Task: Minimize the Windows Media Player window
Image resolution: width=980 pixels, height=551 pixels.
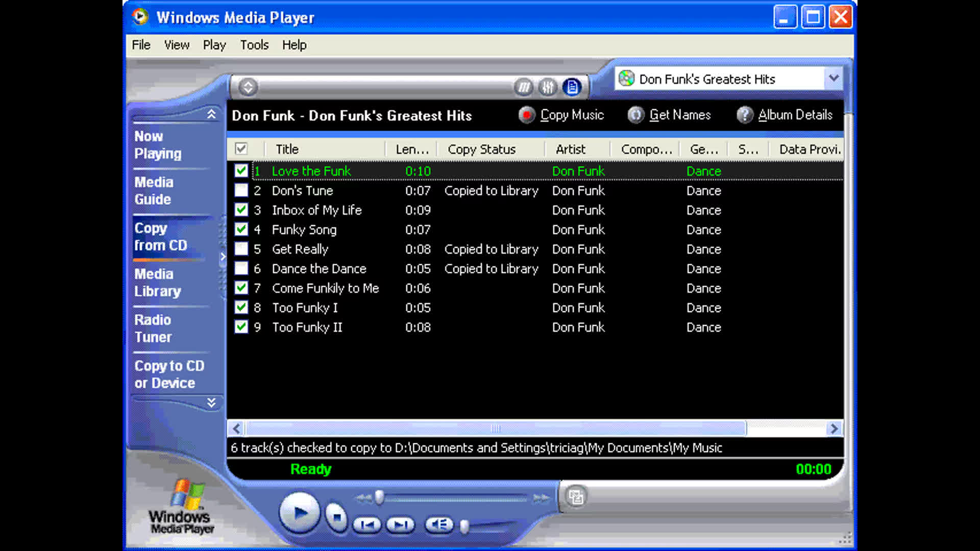Action: pyautogui.click(x=785, y=17)
